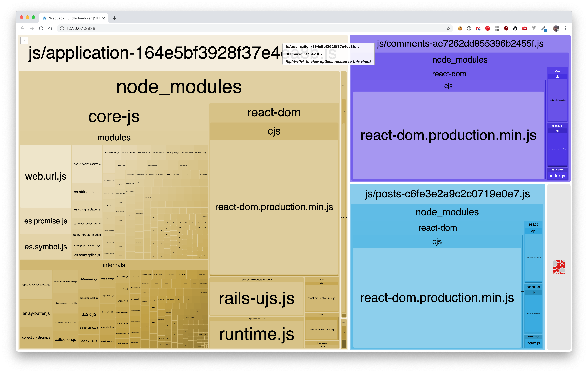This screenshot has height=373, width=588.
Task: Click the eyedropper color picker extension
Action: [544, 29]
